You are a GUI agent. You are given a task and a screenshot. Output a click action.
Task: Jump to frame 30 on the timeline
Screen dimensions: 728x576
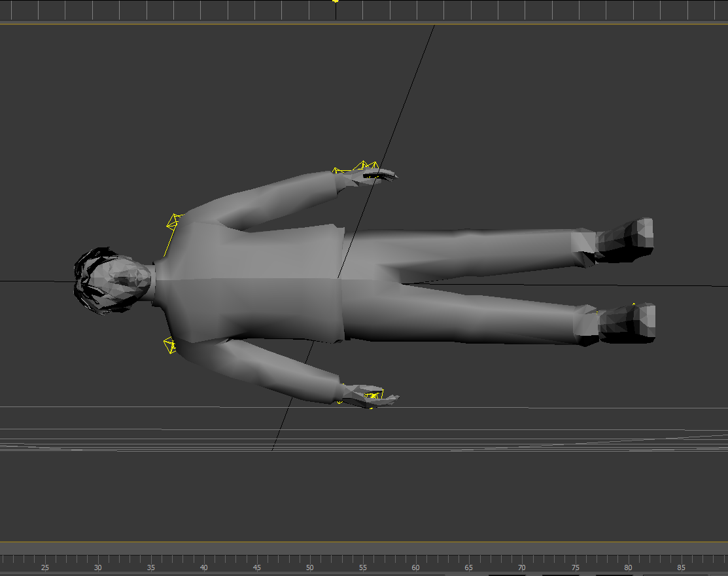click(98, 567)
